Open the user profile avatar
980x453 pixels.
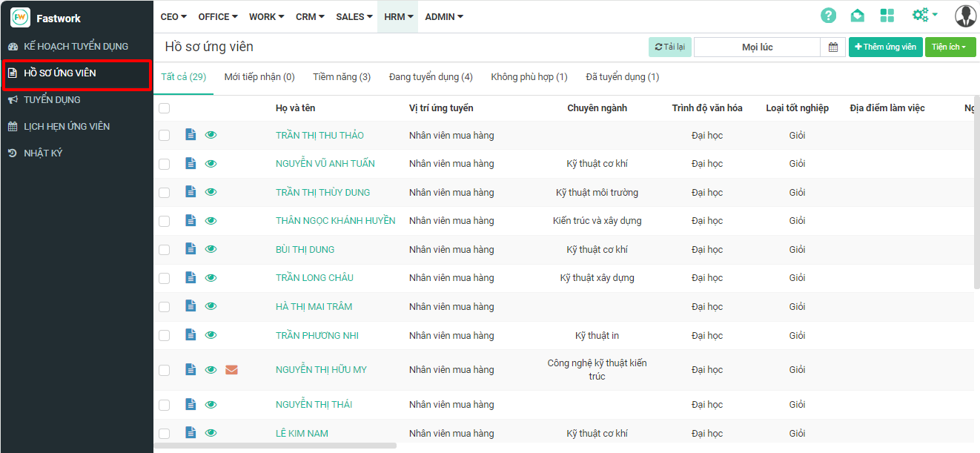click(965, 16)
